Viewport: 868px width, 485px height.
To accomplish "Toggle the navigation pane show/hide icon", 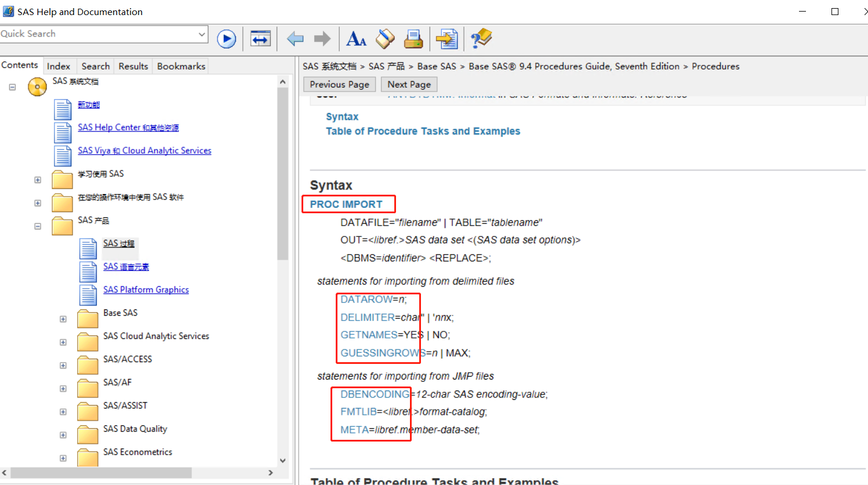I will [260, 39].
